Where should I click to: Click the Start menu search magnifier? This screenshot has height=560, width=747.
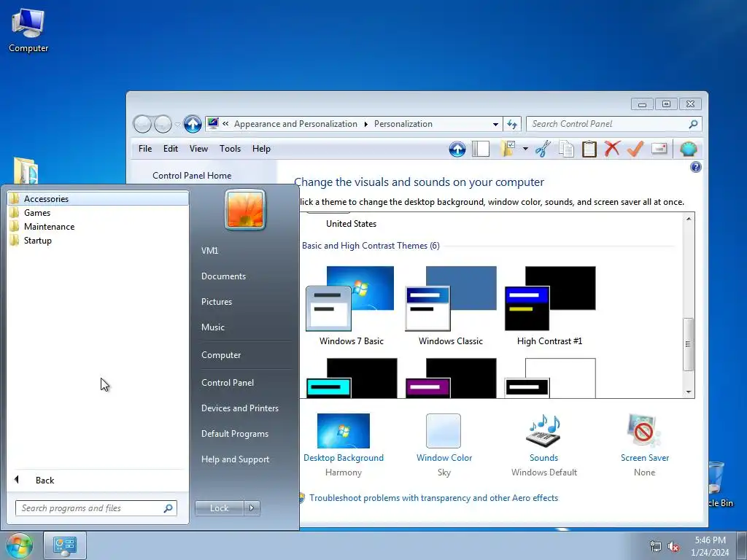168,508
